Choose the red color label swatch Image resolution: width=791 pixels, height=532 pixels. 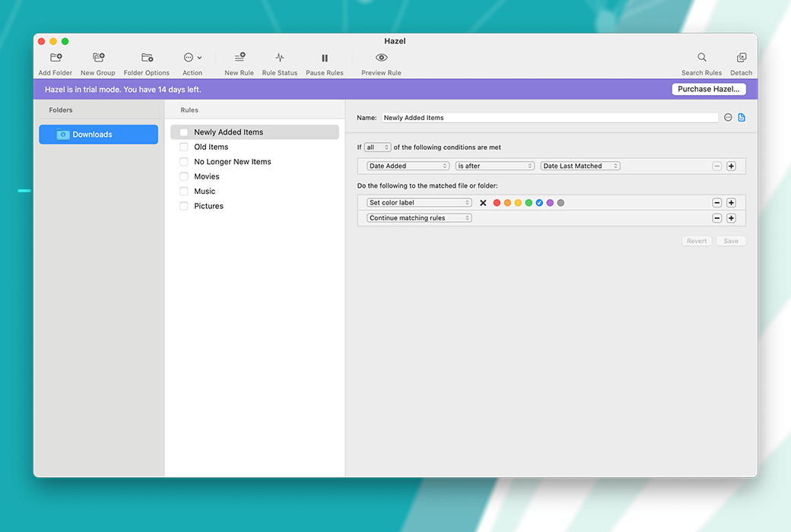497,203
